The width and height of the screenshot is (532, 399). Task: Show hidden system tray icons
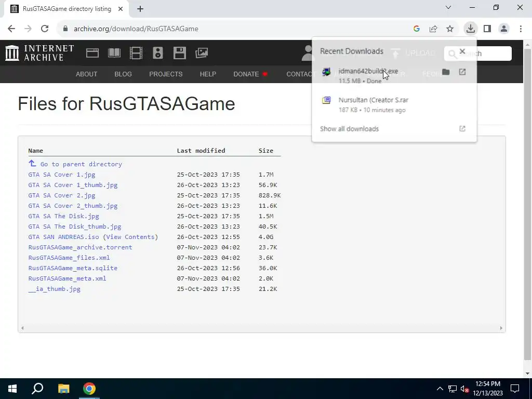pos(440,389)
